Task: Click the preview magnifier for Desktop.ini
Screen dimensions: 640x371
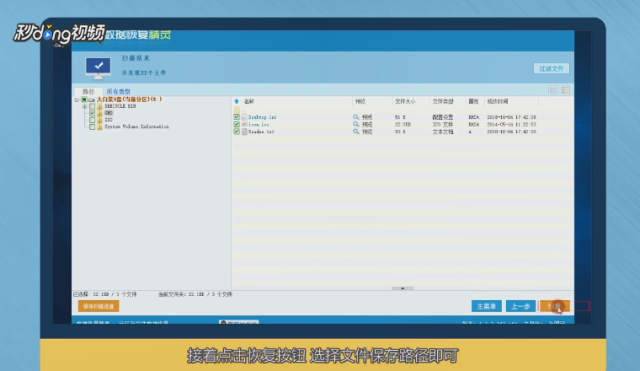Action: pos(356,117)
